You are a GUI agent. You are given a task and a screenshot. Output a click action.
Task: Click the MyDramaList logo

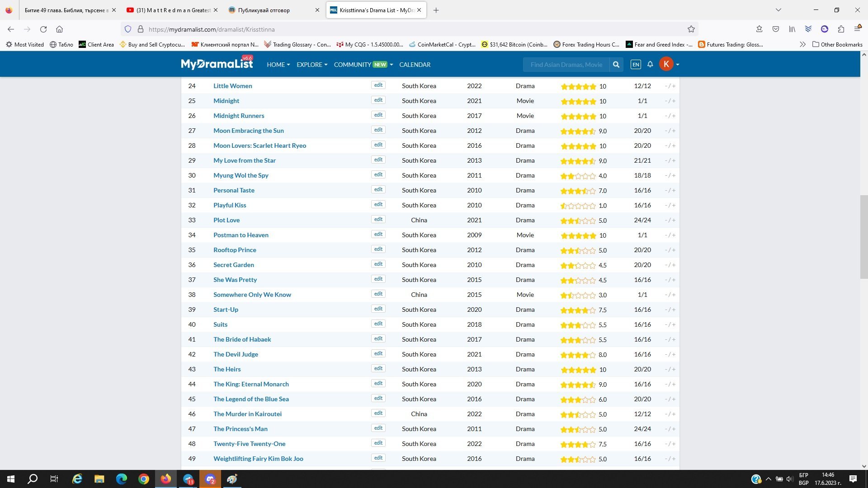[x=217, y=64]
